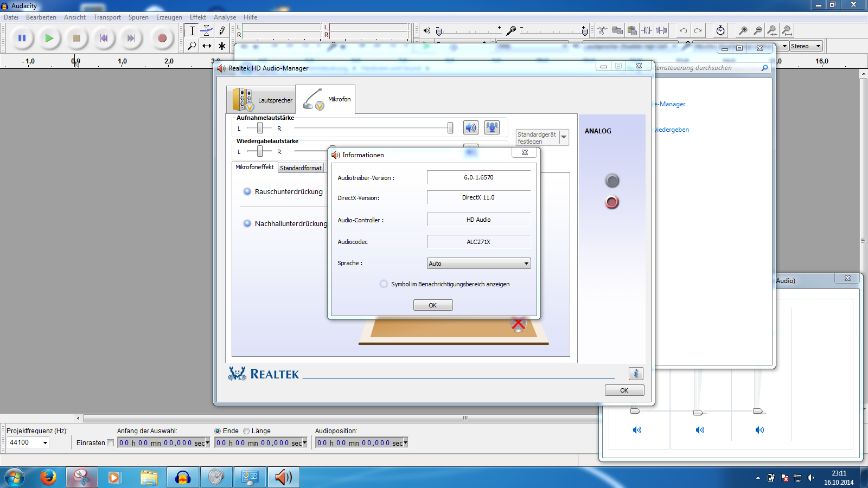The width and height of the screenshot is (868, 488).
Task: Click the Trim audio icon
Action: (x=647, y=30)
